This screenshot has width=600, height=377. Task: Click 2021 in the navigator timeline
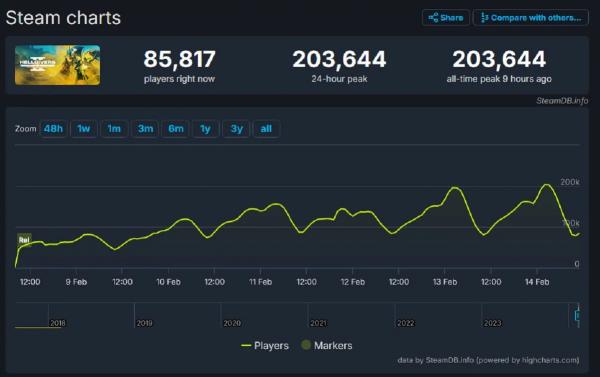pos(318,323)
